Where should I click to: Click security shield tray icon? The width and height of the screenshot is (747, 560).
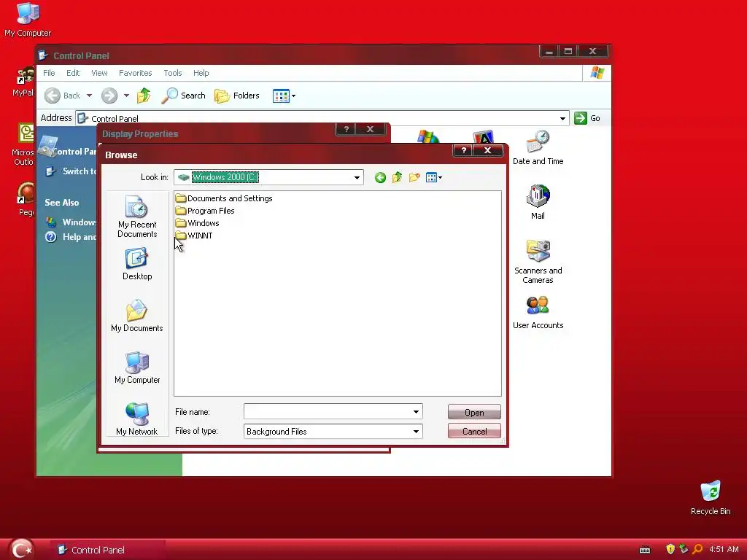[x=670, y=549]
